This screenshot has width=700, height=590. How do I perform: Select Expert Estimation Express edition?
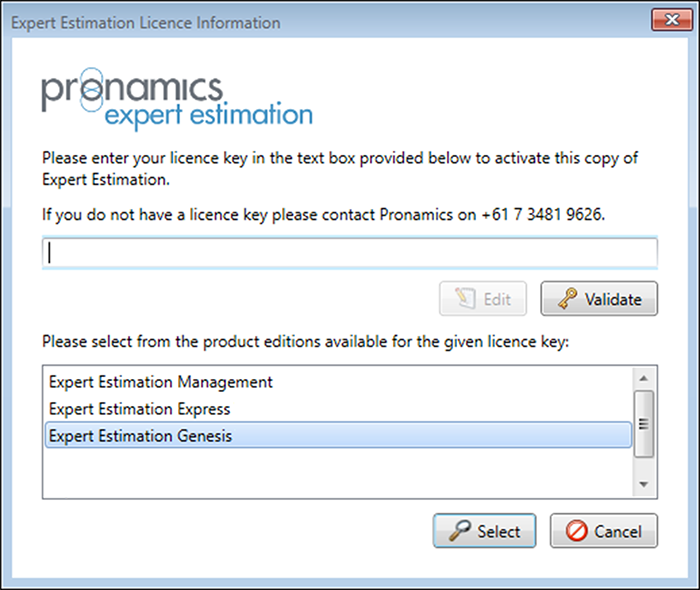coord(338,409)
